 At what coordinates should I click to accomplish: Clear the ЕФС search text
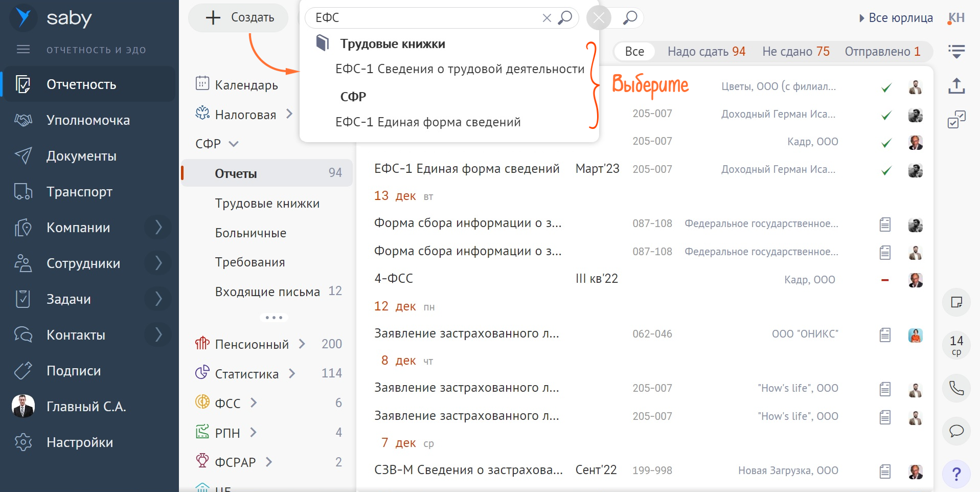point(546,18)
